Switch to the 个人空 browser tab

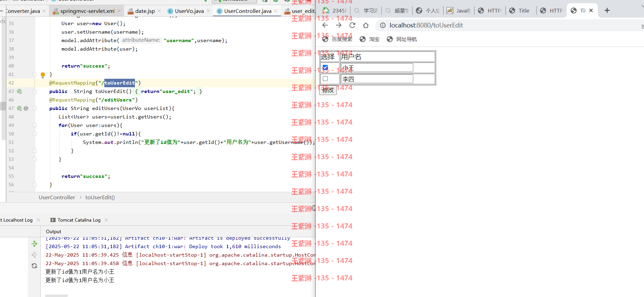[428, 11]
